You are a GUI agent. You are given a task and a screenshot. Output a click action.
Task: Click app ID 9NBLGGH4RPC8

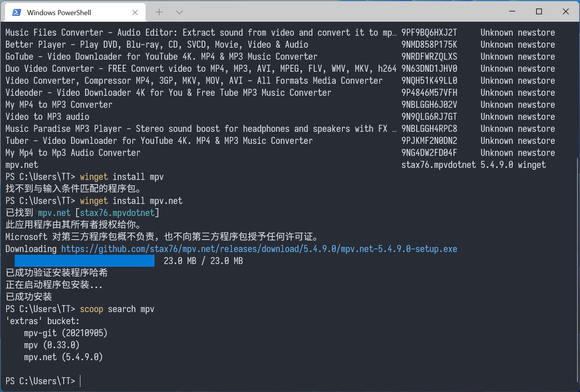coord(429,129)
